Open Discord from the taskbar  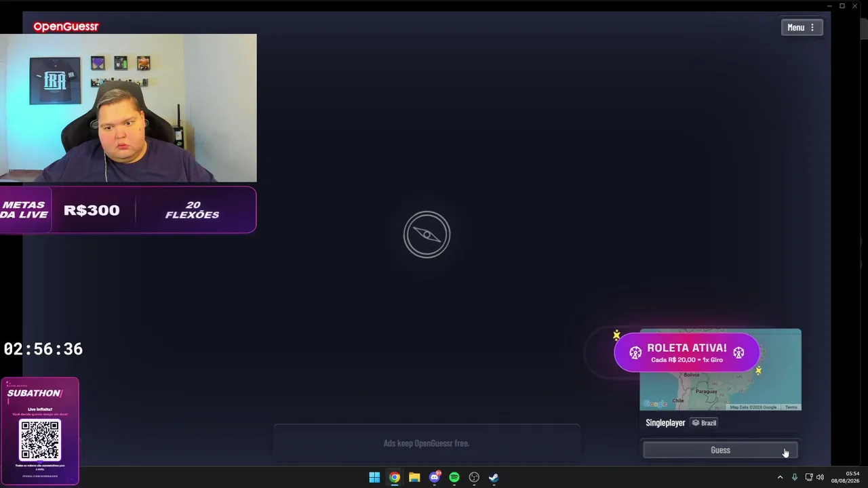435,477
